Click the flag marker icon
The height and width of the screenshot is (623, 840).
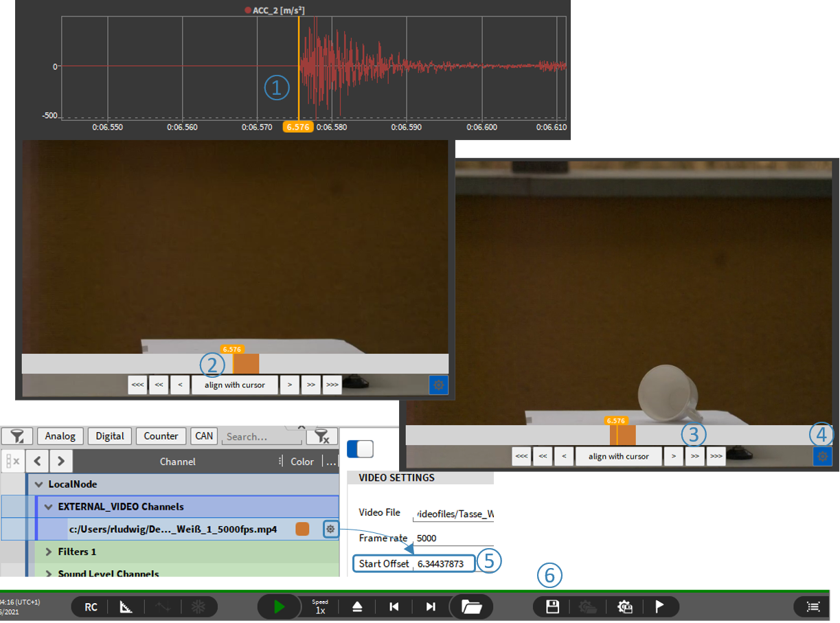pos(658,607)
